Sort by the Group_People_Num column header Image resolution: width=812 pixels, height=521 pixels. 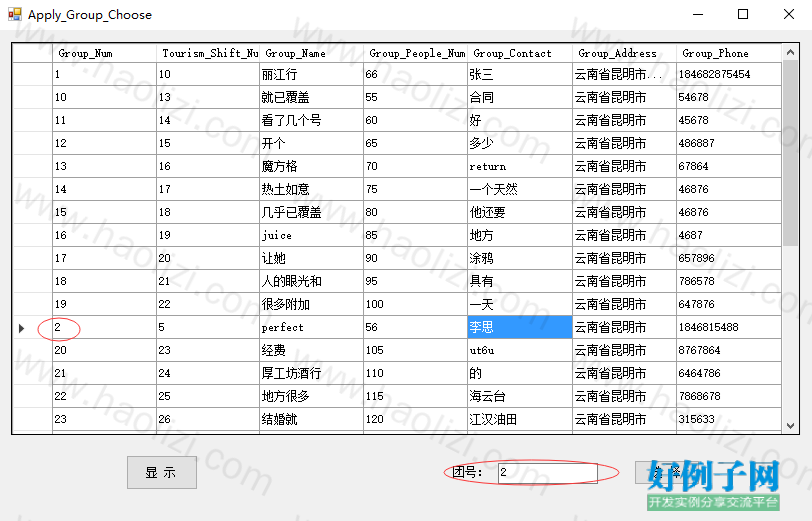click(x=416, y=53)
